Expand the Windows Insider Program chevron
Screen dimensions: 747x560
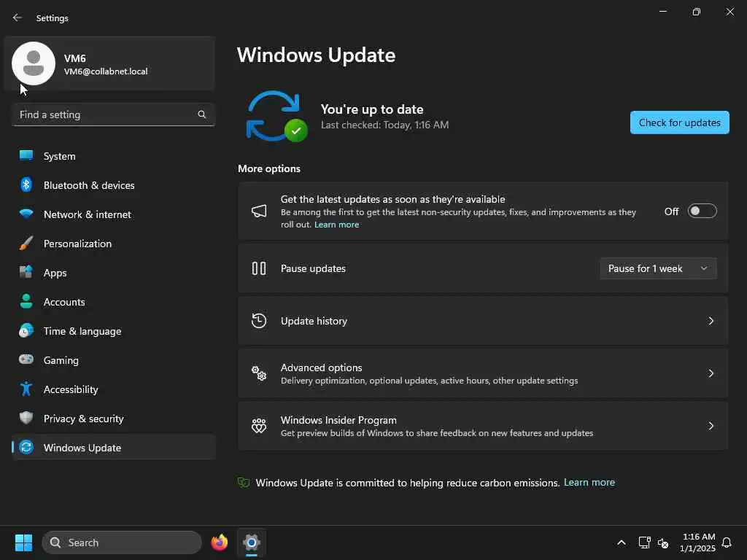click(x=711, y=426)
